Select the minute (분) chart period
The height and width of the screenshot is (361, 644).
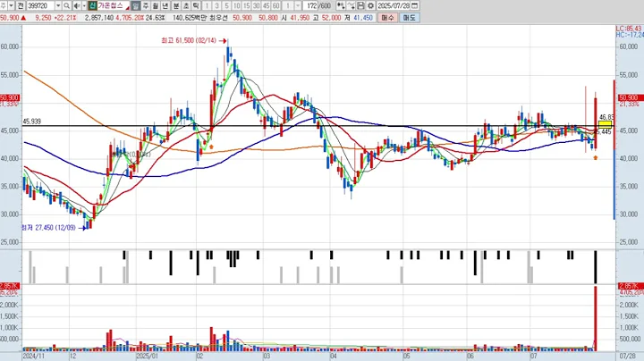click(x=176, y=5)
